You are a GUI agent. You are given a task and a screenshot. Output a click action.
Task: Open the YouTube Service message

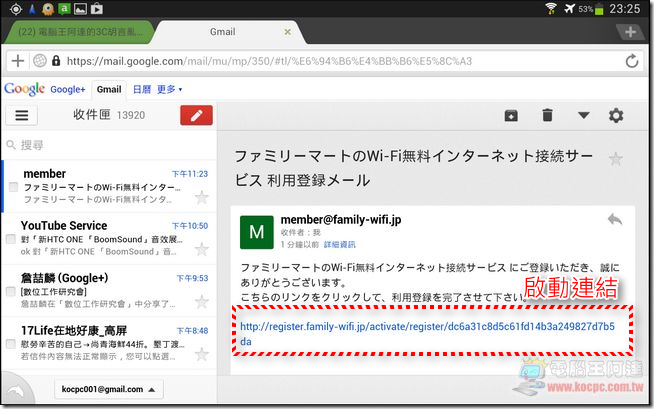(109, 238)
